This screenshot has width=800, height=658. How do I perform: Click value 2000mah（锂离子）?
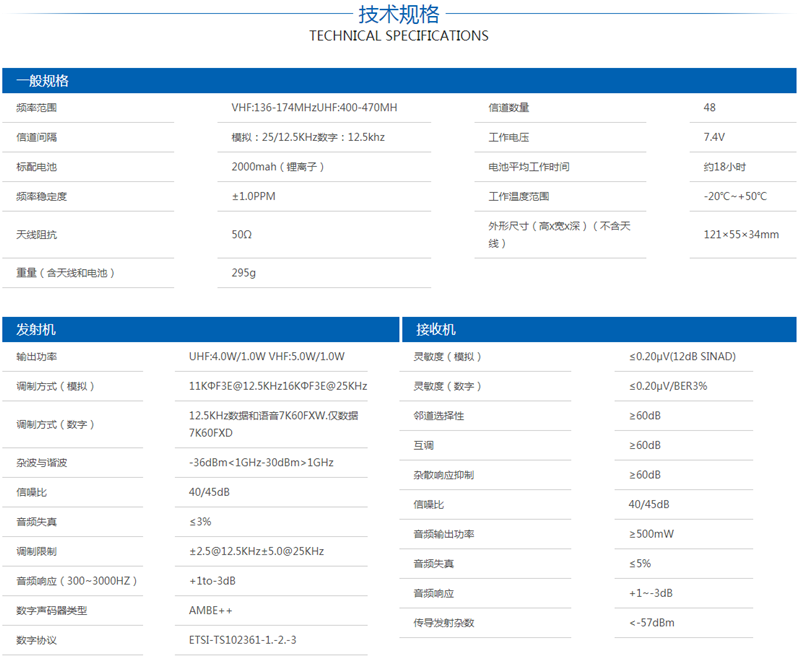click(x=278, y=167)
